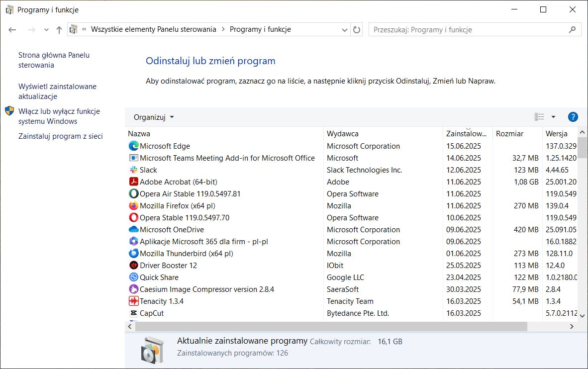This screenshot has height=369, width=588.
Task: Sort by Wydawca column header
Action: coord(383,133)
